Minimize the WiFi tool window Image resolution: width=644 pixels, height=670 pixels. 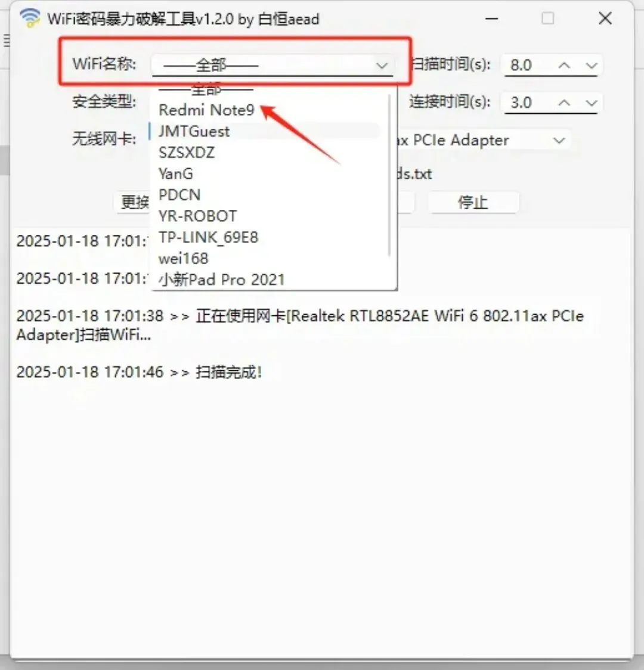pos(492,18)
